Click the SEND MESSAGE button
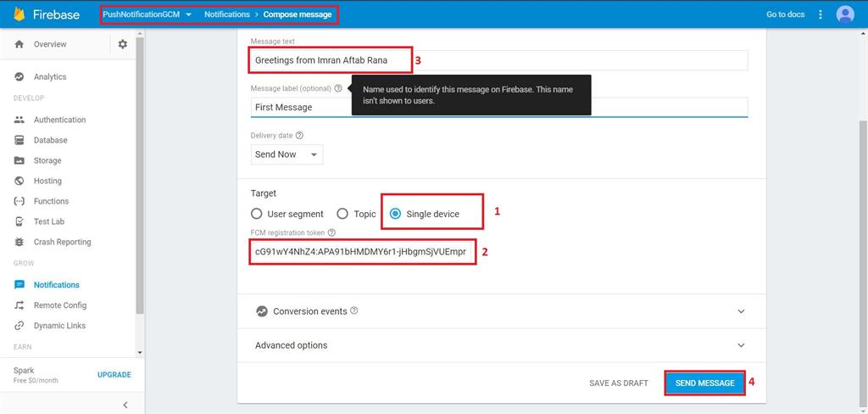This screenshot has width=868, height=414. [x=704, y=383]
